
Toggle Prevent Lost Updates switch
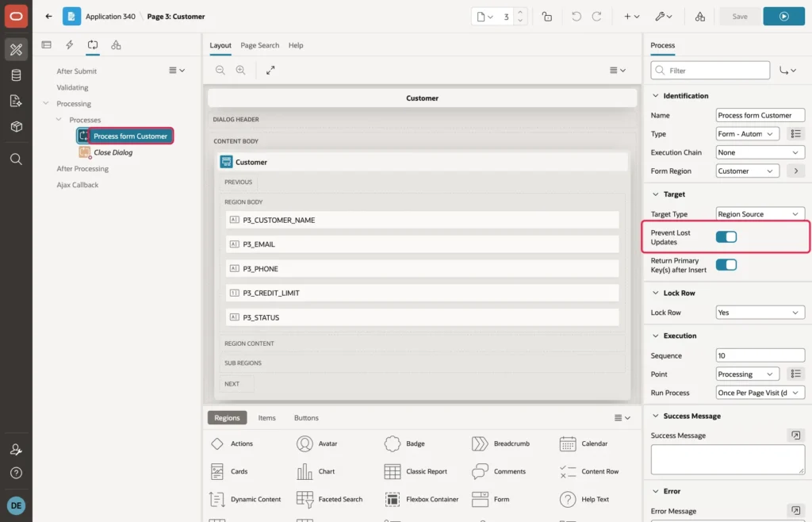726,236
